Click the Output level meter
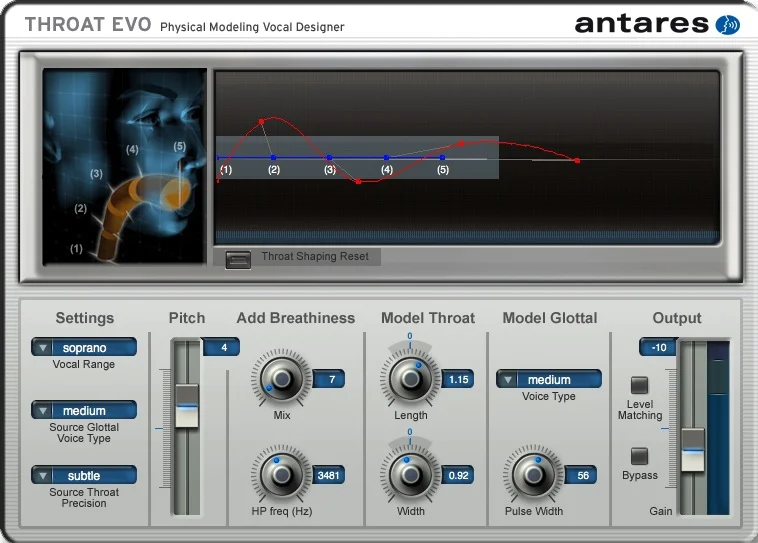The height and width of the screenshot is (543, 758). click(x=718, y=428)
